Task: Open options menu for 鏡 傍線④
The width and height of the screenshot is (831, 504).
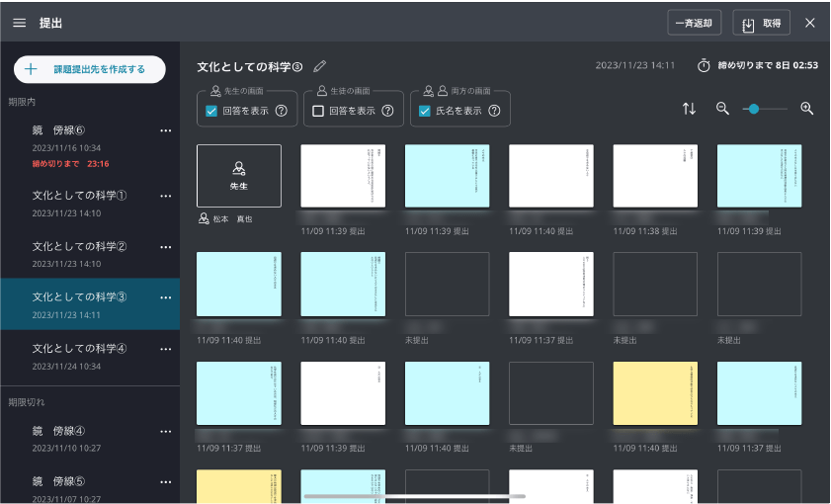Action: (166, 432)
